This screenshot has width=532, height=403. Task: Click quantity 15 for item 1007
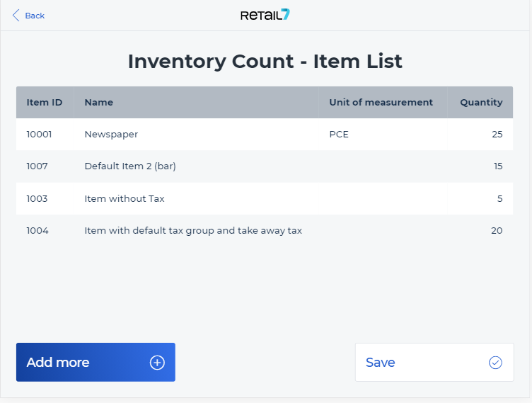click(498, 166)
